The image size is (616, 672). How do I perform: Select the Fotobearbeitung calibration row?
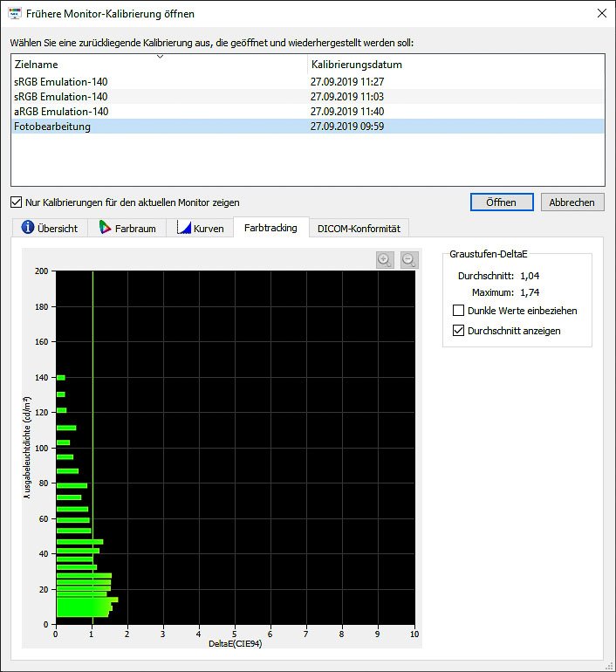coord(308,126)
